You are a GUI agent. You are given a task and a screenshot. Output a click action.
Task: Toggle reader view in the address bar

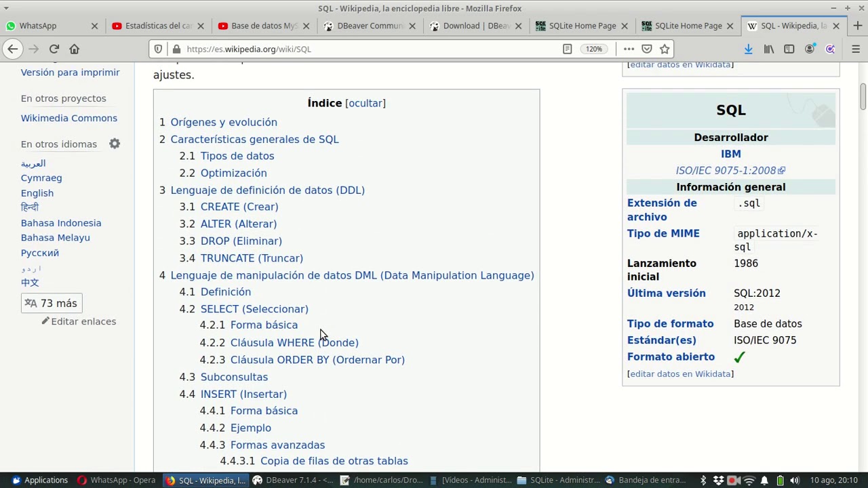[568, 49]
